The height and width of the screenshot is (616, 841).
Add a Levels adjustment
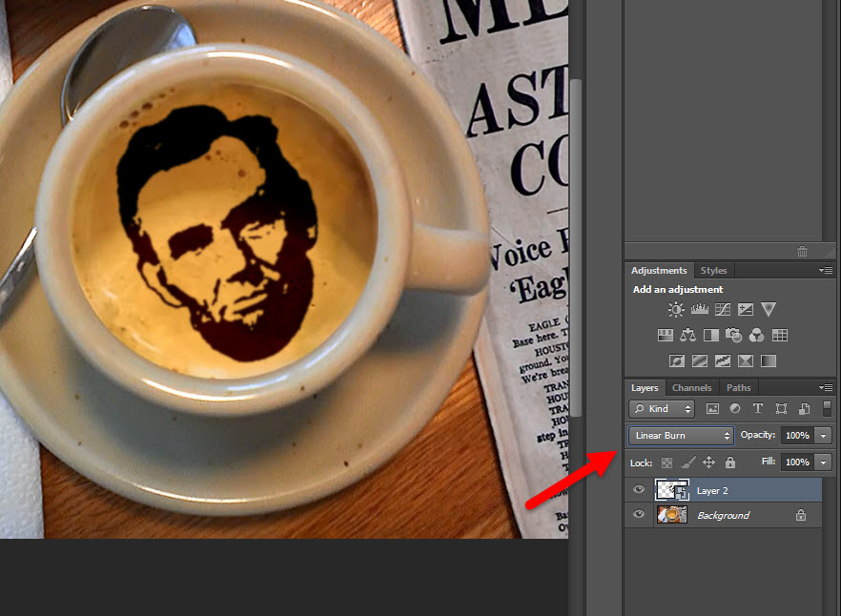pyautogui.click(x=699, y=309)
